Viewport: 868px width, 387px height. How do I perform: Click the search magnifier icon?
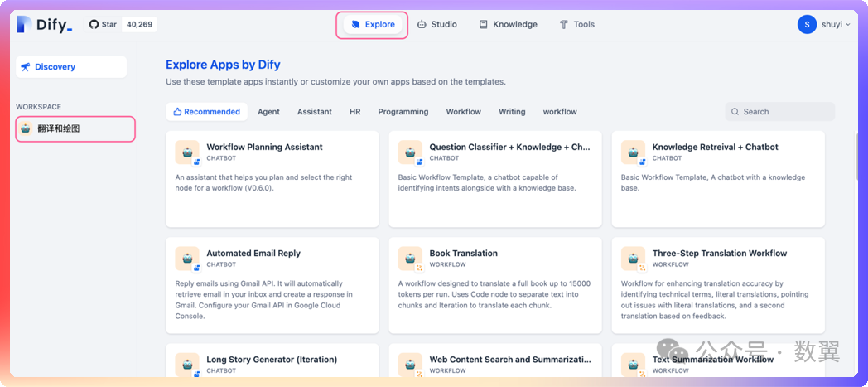coord(735,111)
